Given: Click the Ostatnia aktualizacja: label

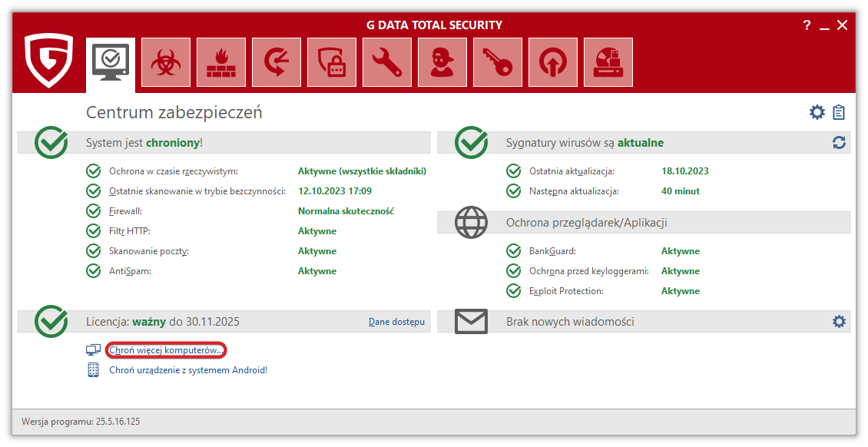Looking at the screenshot, I should tap(571, 171).
